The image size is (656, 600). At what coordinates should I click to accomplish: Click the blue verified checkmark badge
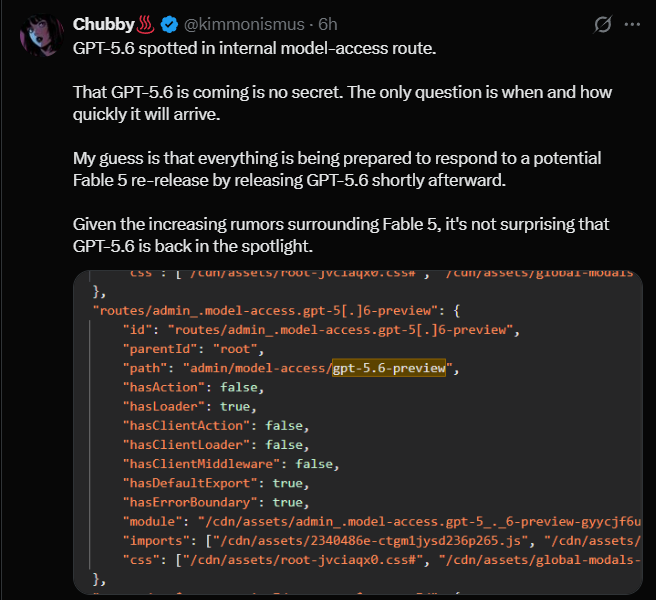click(169, 25)
